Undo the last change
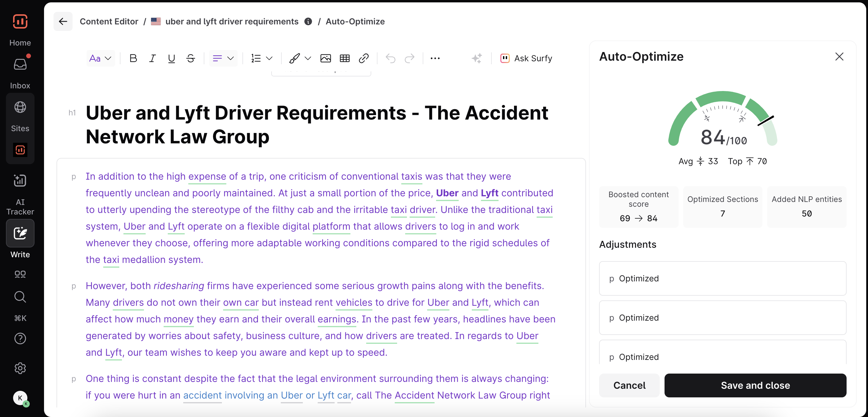868x417 pixels. pyautogui.click(x=391, y=58)
